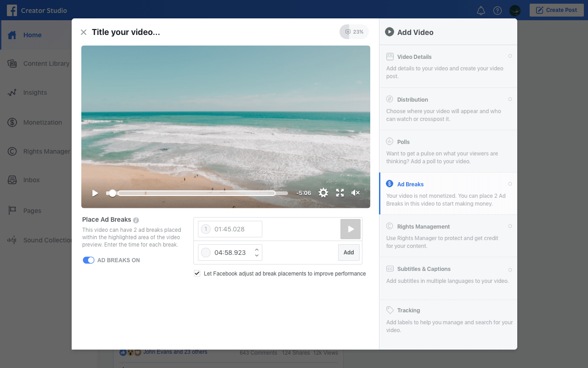This screenshot has width=588, height=368.
Task: Preview the first ad break at 01:45.028
Action: click(351, 229)
